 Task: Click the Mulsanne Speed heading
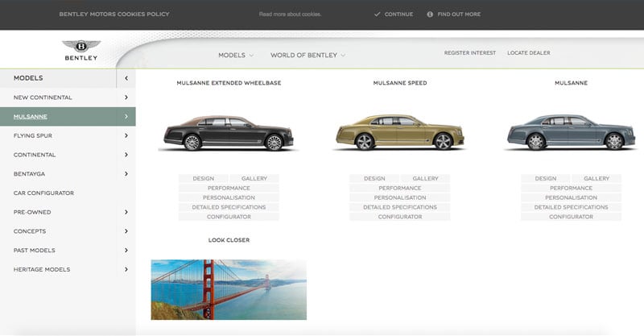tap(400, 83)
